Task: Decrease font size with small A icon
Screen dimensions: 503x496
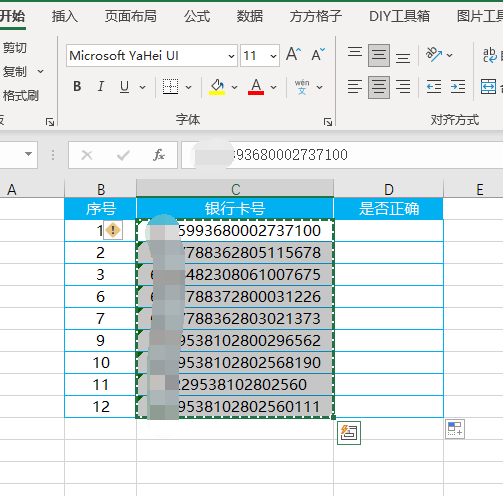Action: tap(318, 54)
